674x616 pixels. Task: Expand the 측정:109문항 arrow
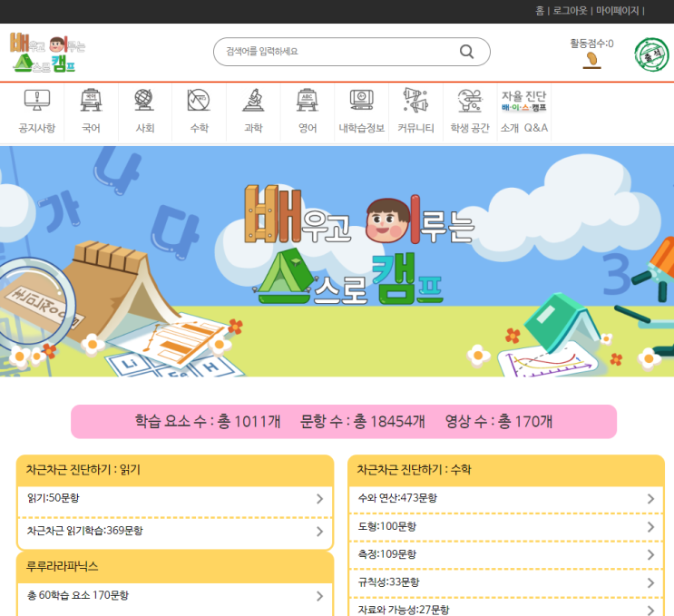pyautogui.click(x=650, y=555)
